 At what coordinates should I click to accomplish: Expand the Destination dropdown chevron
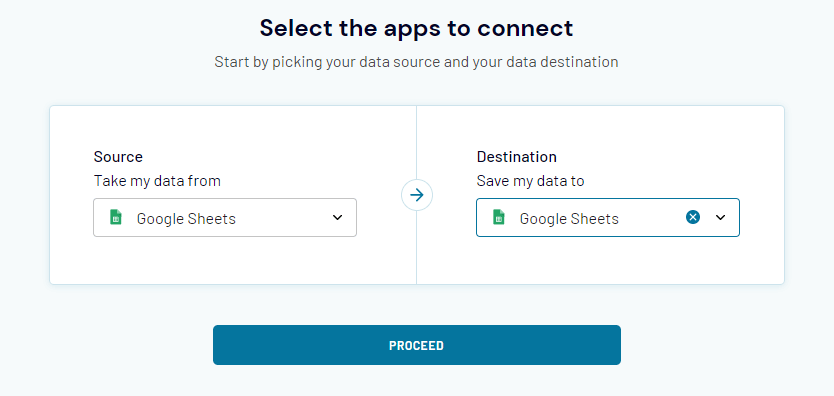[720, 217]
